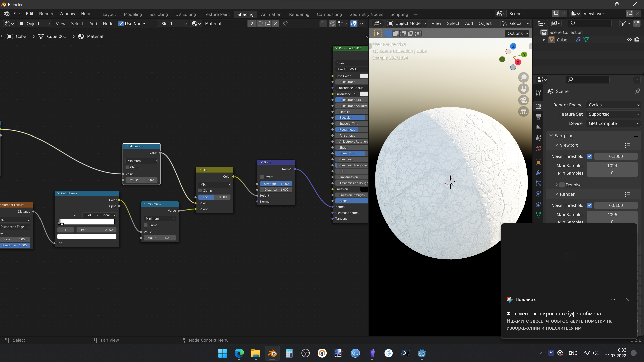Open Output properties printer tab
644x362 pixels.
[x=538, y=117]
